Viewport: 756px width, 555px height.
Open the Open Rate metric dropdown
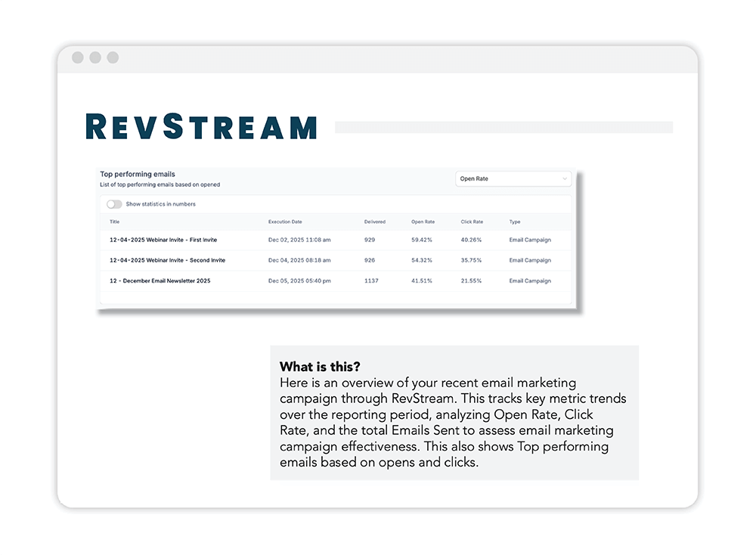[513, 178]
